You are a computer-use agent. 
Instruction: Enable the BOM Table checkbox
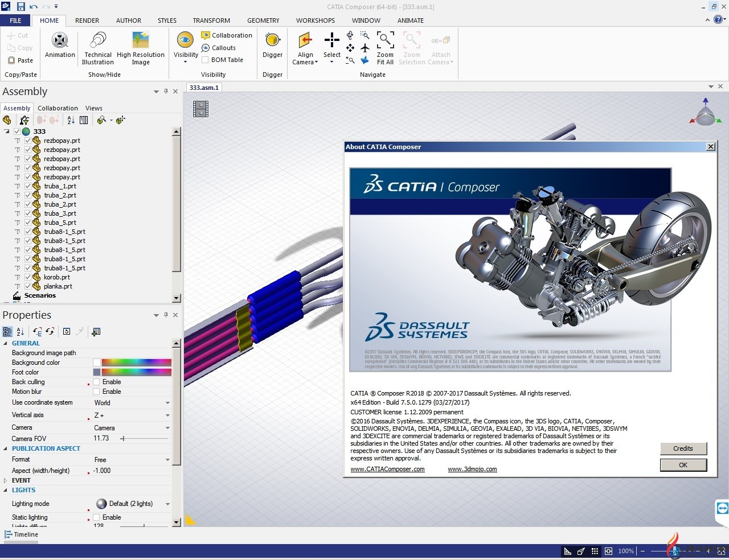pyautogui.click(x=205, y=60)
